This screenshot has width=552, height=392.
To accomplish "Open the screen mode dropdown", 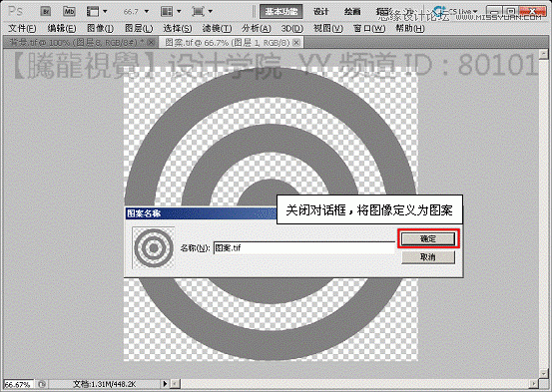I will [202, 12].
